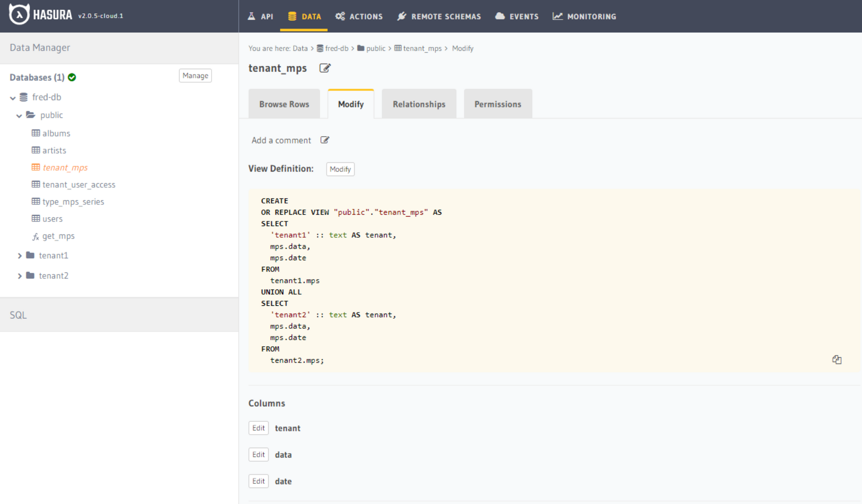Click the type_mps_series table icon
This screenshot has width=862, height=504.
coord(36,201)
